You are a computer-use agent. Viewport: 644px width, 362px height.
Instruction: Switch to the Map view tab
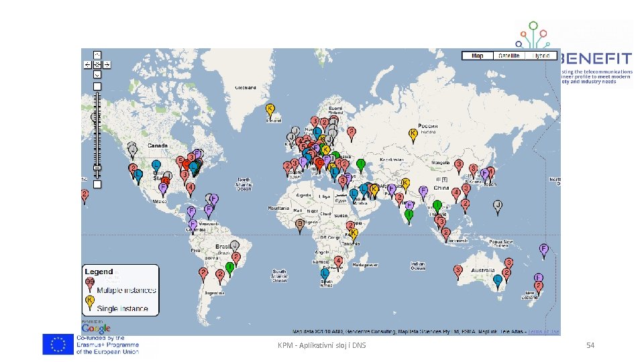[477, 56]
